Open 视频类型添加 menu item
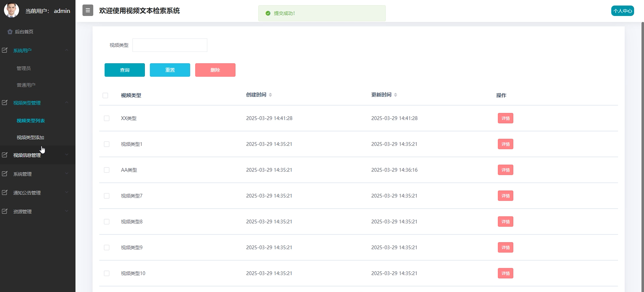644x292 pixels. point(30,138)
